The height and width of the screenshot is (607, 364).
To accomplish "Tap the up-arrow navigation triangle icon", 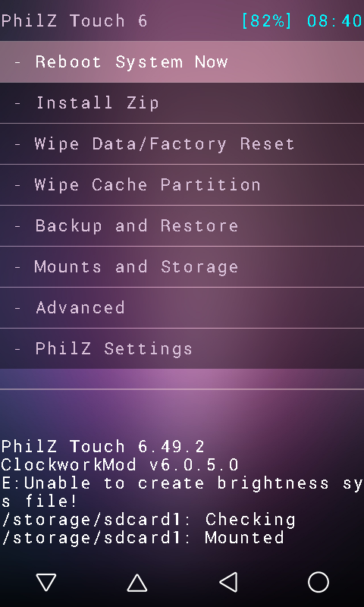I will coord(137,583).
